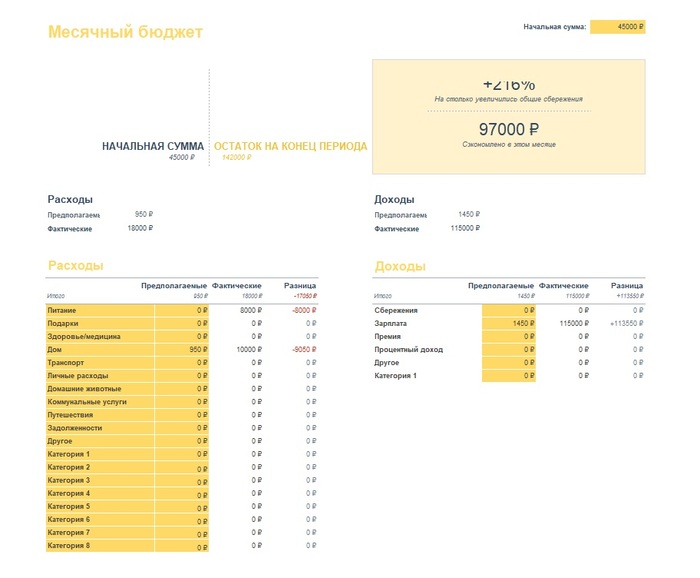Select the Путешествия category cell
This screenshot has height=578, width=700.
[100, 415]
